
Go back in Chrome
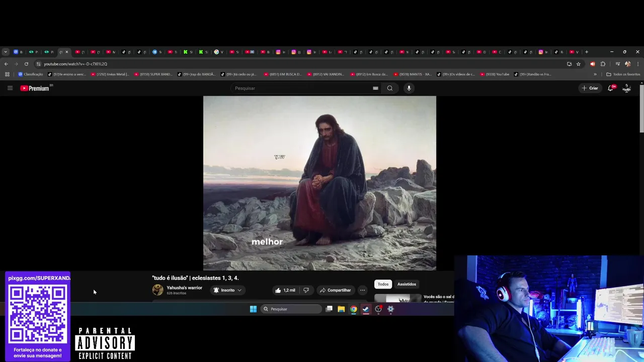6,64
